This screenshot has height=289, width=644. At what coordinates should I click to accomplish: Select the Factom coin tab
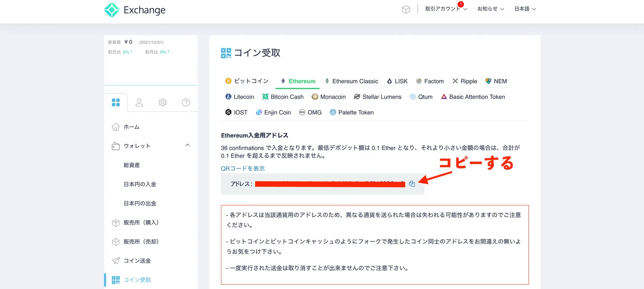[x=430, y=81]
